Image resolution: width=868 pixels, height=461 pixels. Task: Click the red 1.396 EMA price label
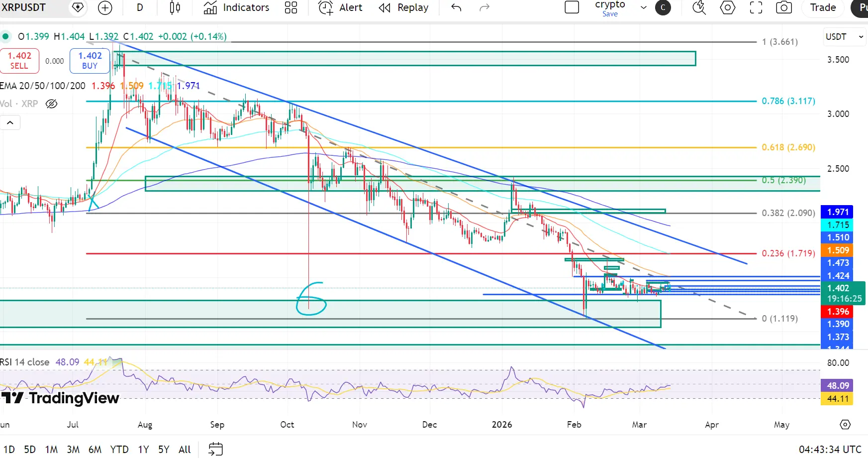pos(838,312)
